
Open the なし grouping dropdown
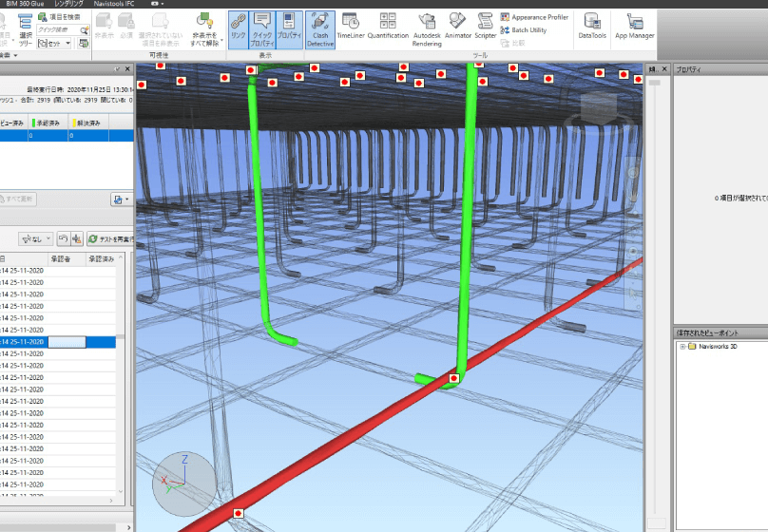(36, 238)
